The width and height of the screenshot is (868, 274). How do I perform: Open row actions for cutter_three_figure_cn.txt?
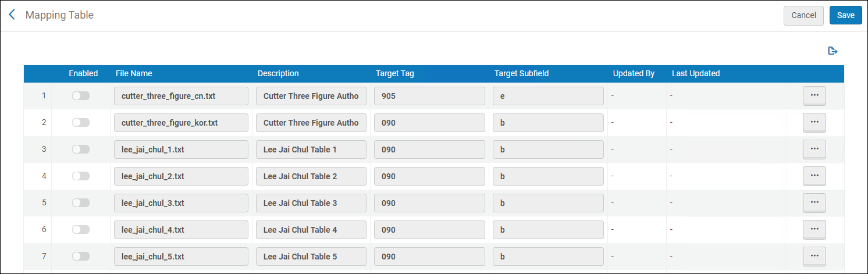(814, 96)
